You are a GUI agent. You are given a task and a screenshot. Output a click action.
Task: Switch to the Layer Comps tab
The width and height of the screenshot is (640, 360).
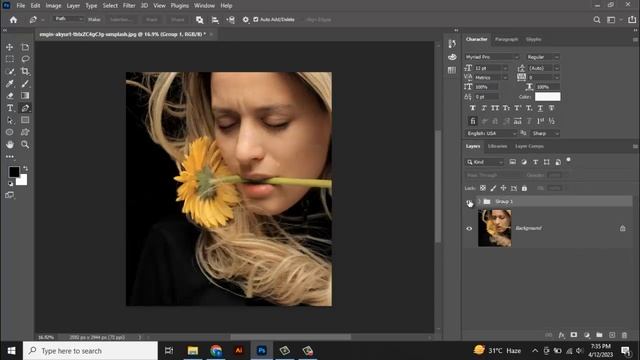click(x=529, y=146)
